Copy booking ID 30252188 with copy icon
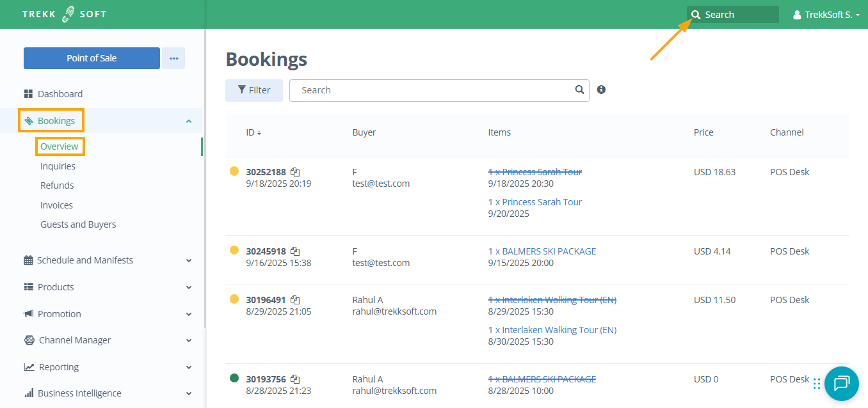 pyautogui.click(x=295, y=172)
